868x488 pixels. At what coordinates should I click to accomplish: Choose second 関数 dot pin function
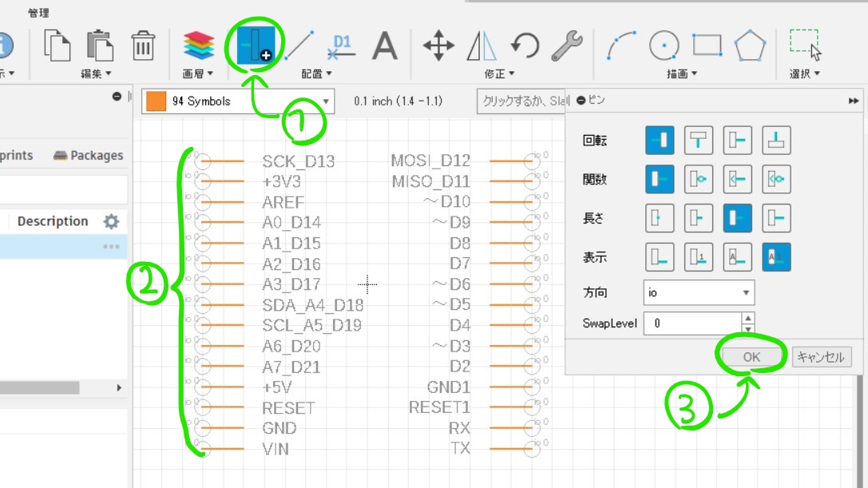tap(698, 179)
